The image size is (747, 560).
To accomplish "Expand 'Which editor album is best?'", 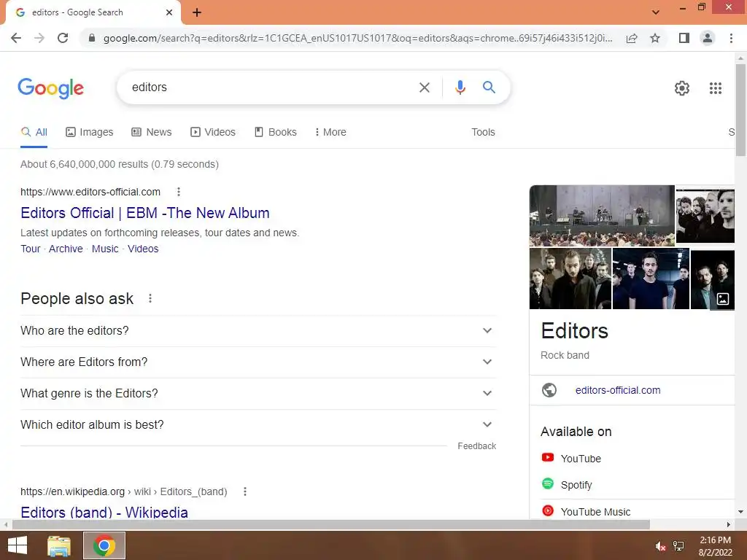I will [x=258, y=425].
